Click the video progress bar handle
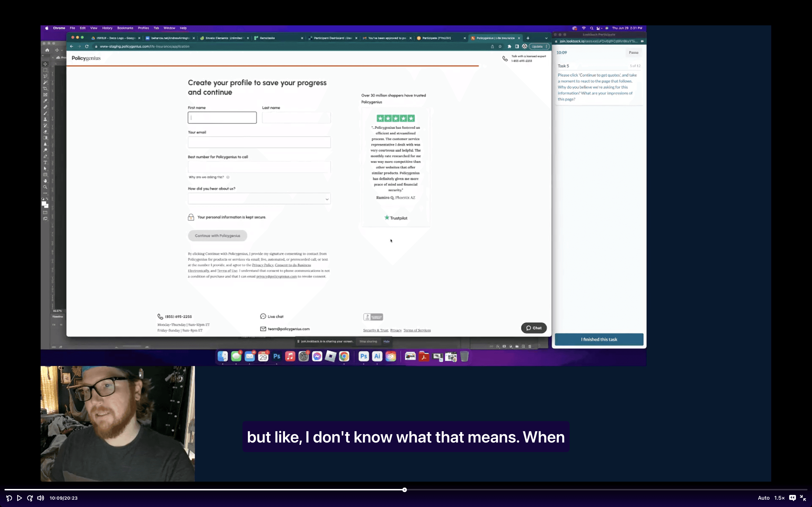Viewport: 812px width, 507px height. click(x=404, y=490)
